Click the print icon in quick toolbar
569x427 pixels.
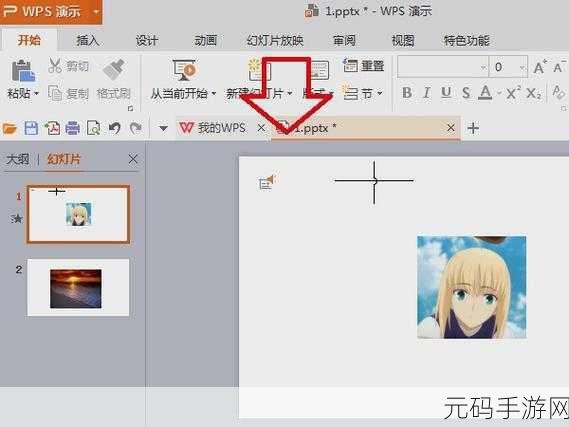pyautogui.click(x=73, y=128)
